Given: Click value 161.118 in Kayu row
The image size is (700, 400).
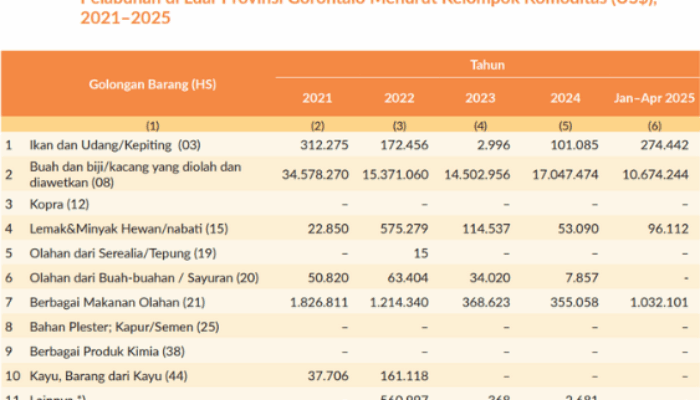Looking at the screenshot, I should [x=404, y=376].
